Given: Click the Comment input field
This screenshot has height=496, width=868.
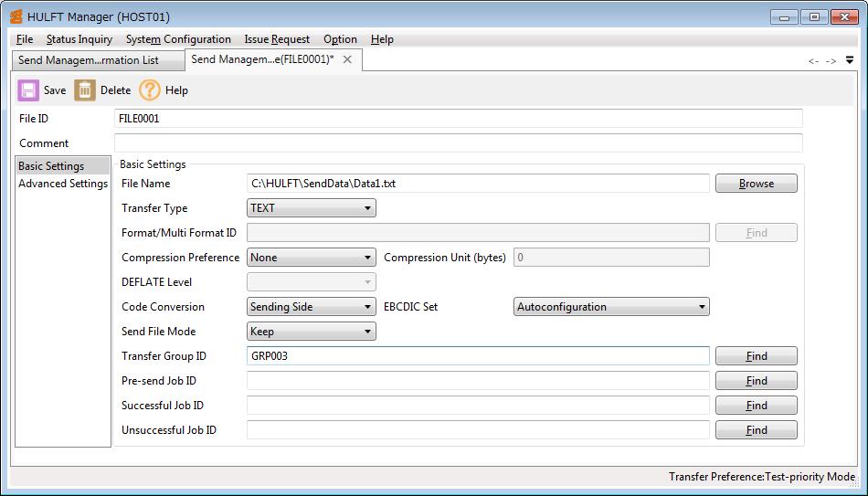Looking at the screenshot, I should click(x=459, y=142).
